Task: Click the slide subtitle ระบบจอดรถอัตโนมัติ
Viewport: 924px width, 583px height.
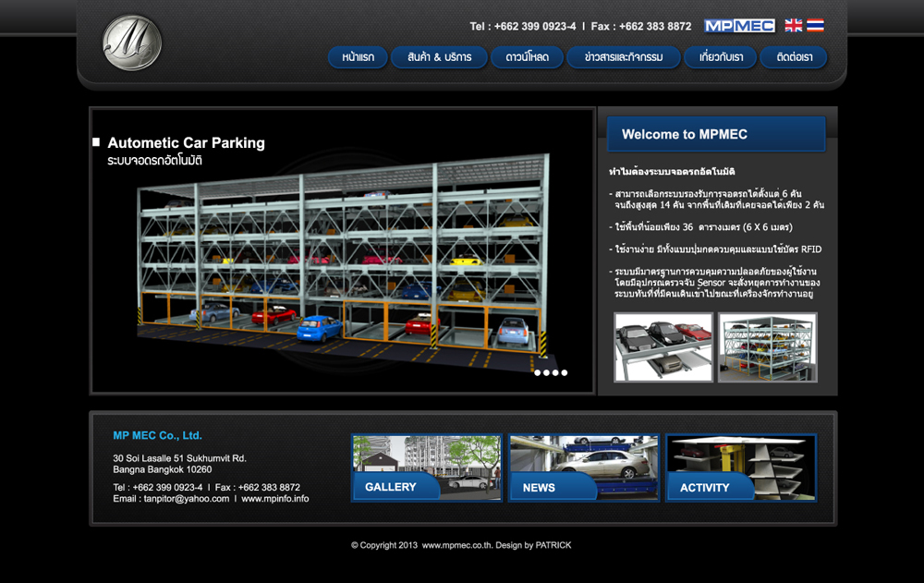Action: tap(154, 161)
